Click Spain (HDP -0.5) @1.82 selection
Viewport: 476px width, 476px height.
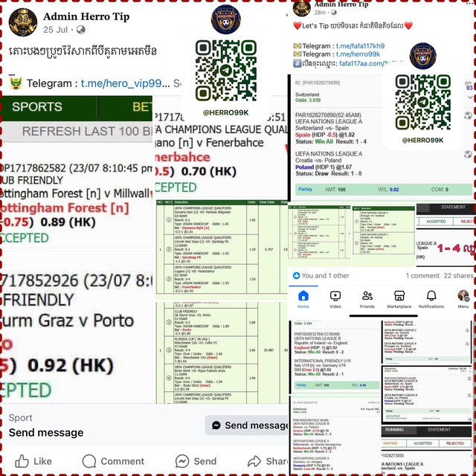325,135
